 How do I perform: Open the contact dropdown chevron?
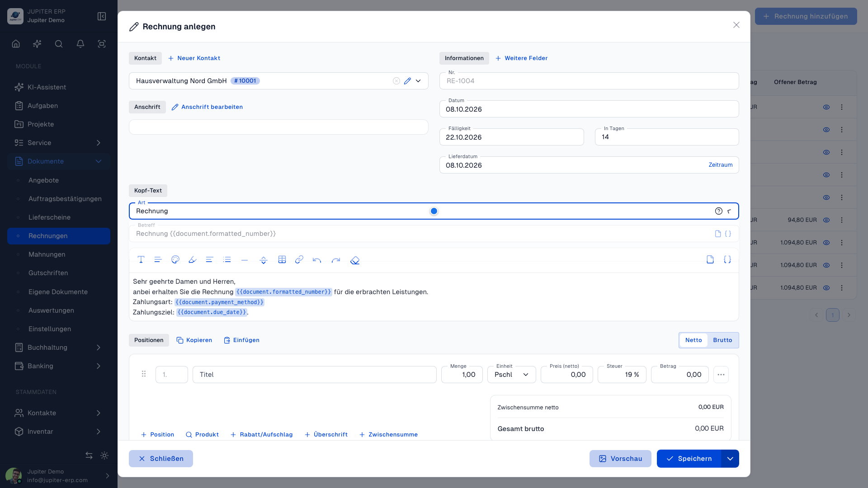tap(418, 81)
